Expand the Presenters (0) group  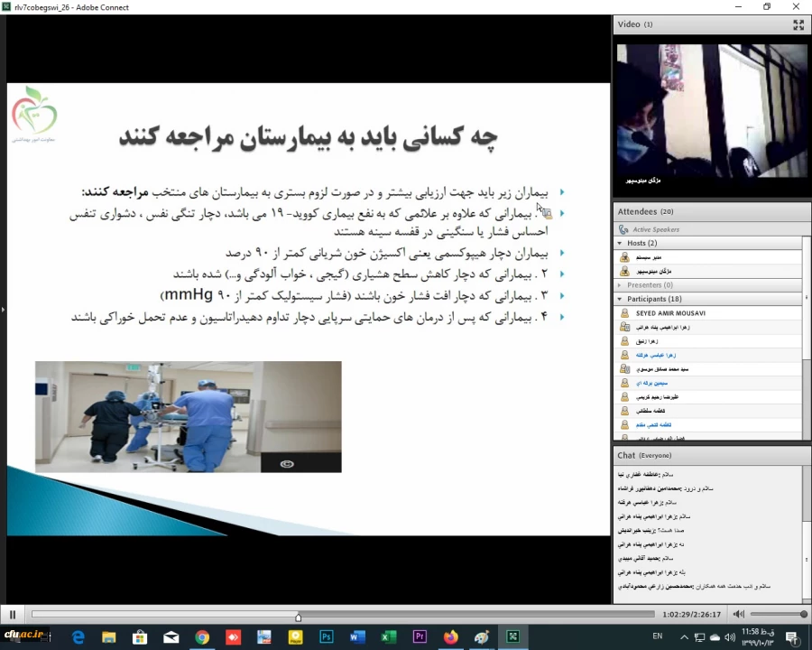pyautogui.click(x=620, y=284)
